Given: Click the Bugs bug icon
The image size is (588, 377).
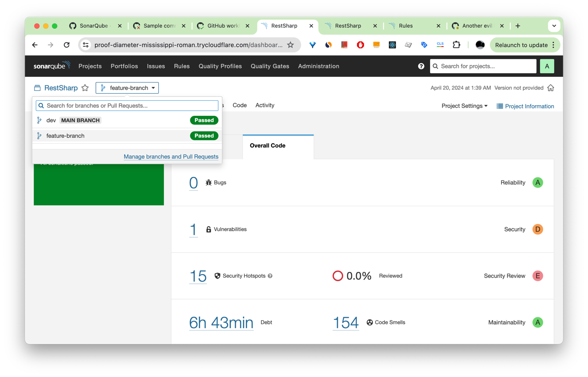Looking at the screenshot, I should click(x=208, y=182).
